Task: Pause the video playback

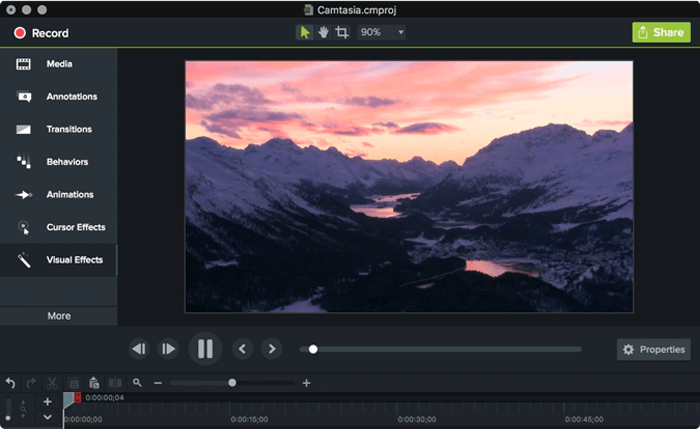Action: point(205,349)
